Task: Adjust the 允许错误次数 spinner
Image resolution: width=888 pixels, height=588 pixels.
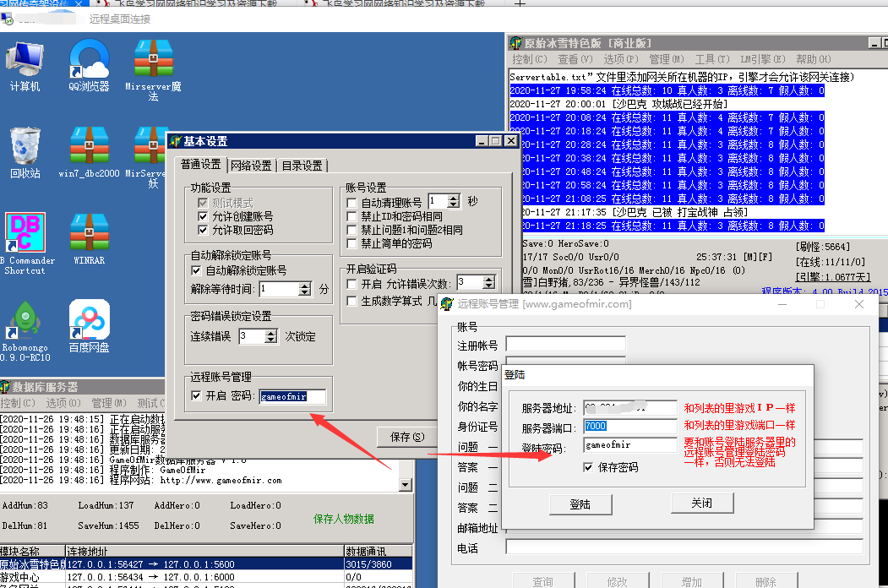Action: [x=488, y=282]
